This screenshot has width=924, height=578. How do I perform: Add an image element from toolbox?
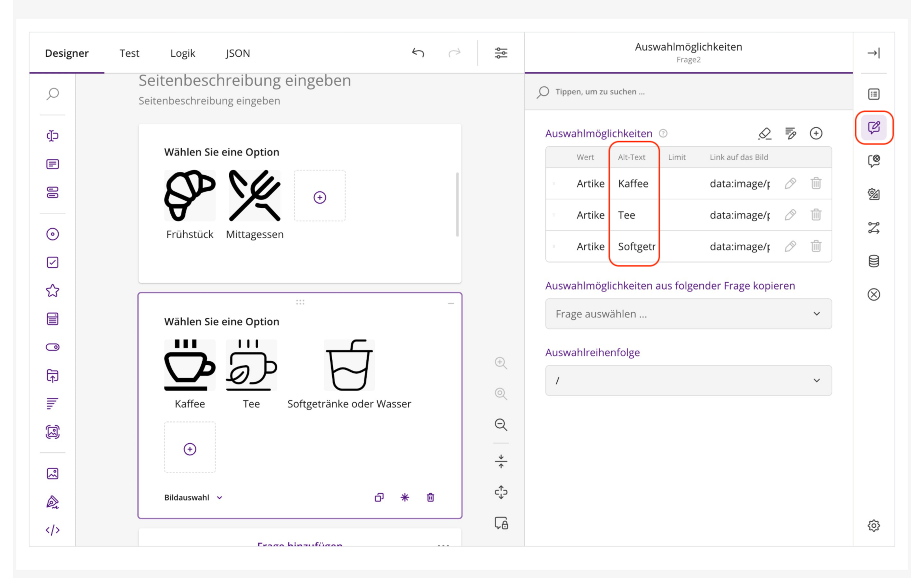pos(53,474)
